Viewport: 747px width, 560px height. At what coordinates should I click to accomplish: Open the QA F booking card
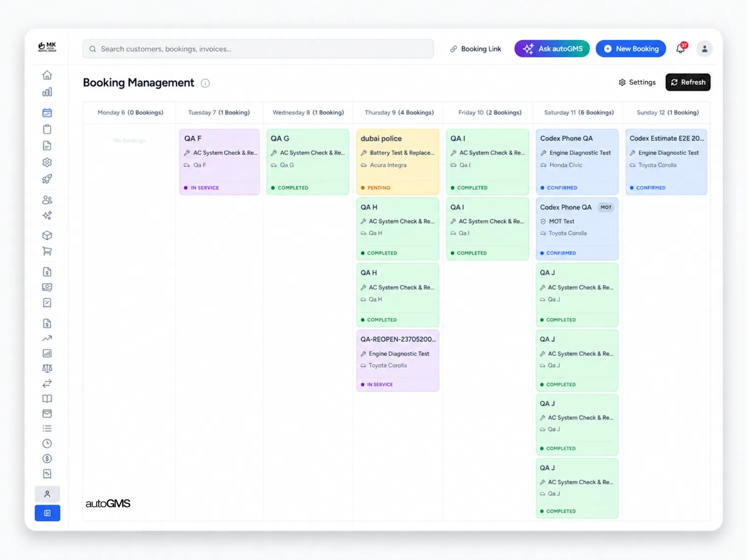click(x=220, y=162)
